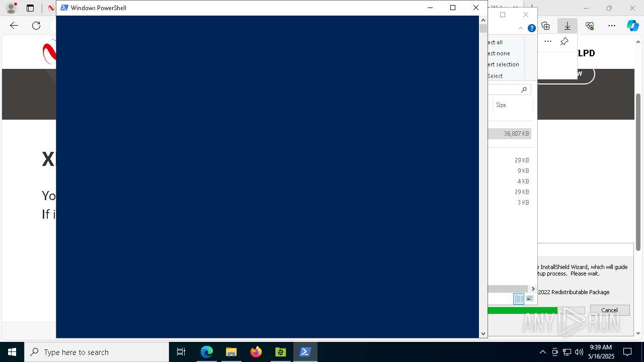644x362 pixels.
Task: Select the 36,807 KB file row
Action: click(509, 134)
